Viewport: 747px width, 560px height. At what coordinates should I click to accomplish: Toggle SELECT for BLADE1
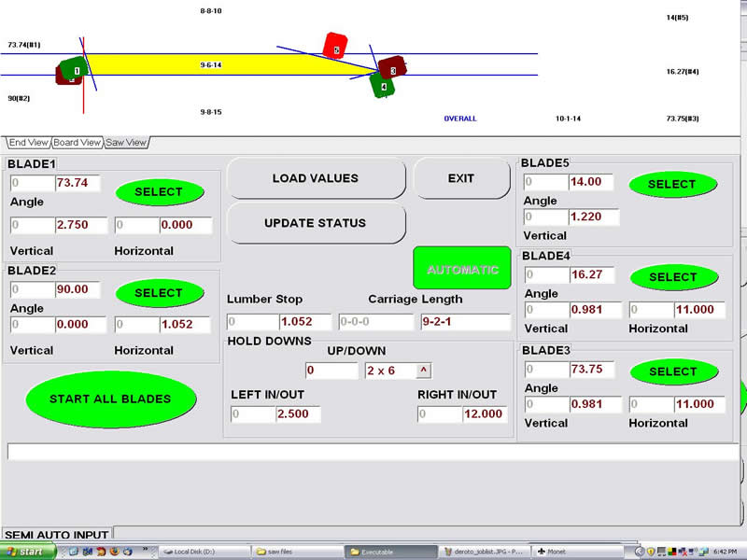pos(160,191)
